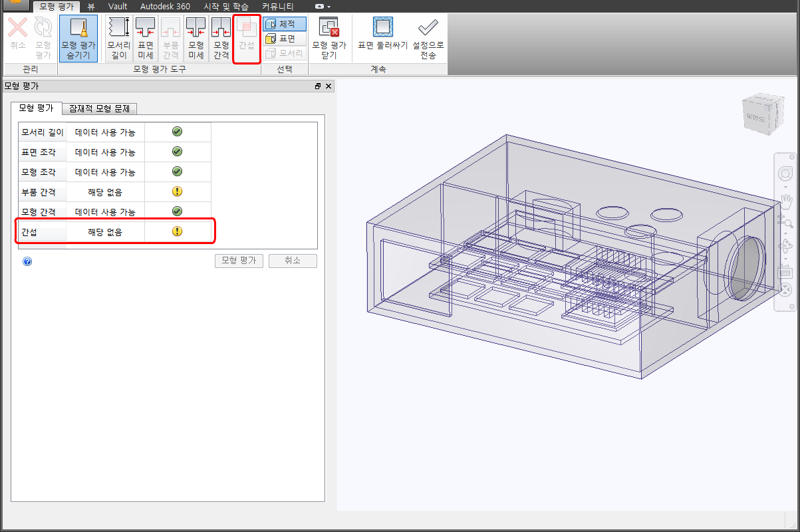Screen dimensions: 800x532
Task: Select the 모형 간격 row label
Action: click(42, 212)
